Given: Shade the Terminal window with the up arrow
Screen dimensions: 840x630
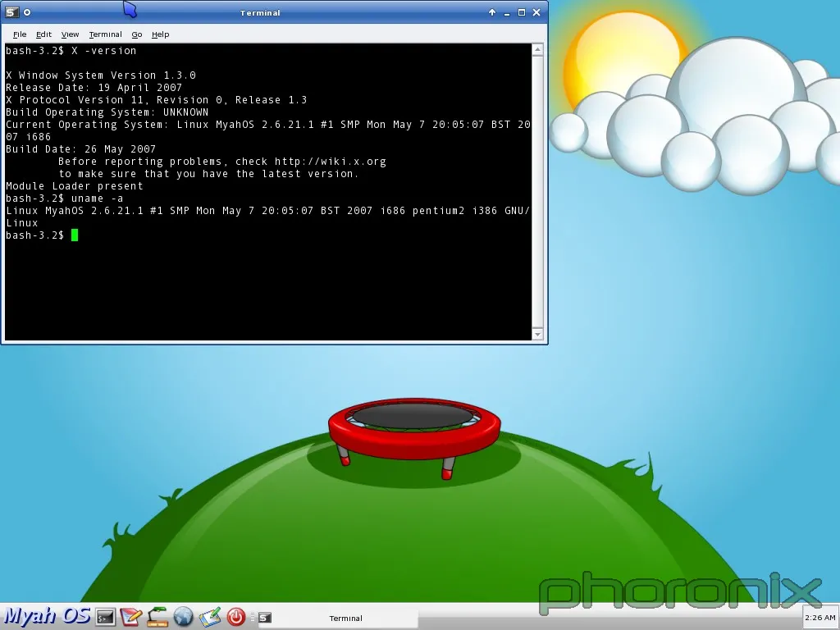Looking at the screenshot, I should pyautogui.click(x=492, y=12).
